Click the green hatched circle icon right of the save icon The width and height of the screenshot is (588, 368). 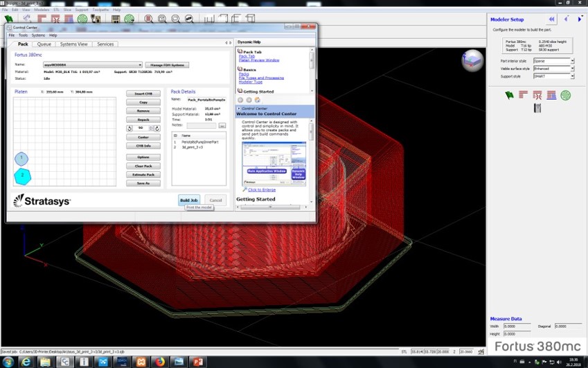coord(130,19)
